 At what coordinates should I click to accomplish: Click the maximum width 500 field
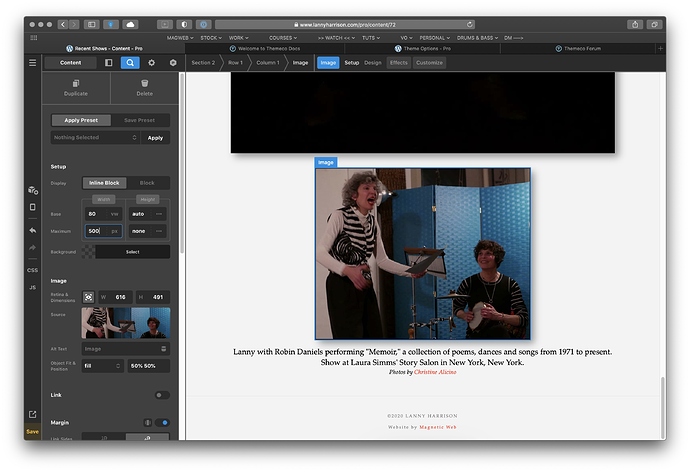point(97,231)
